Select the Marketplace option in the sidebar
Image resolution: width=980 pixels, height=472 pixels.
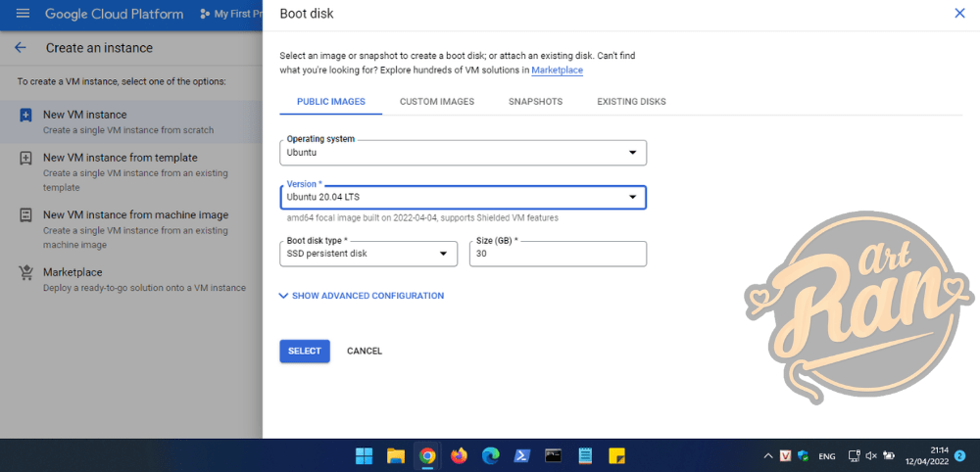(131, 280)
